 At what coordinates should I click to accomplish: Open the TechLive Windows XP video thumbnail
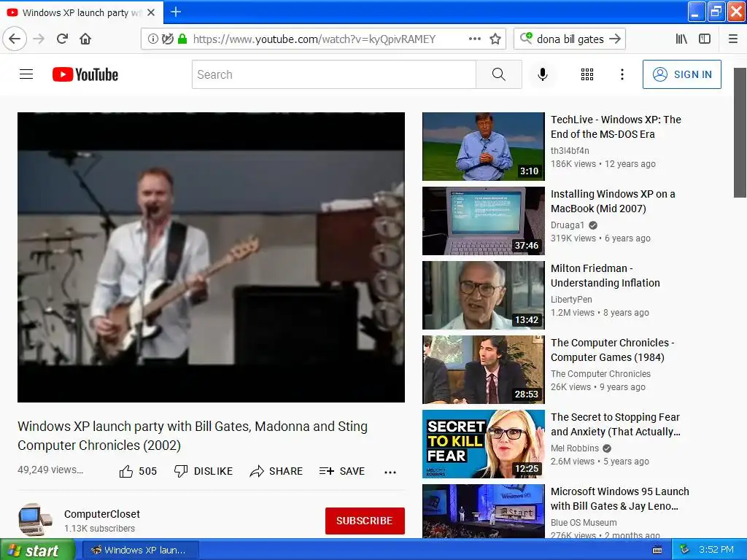484,147
